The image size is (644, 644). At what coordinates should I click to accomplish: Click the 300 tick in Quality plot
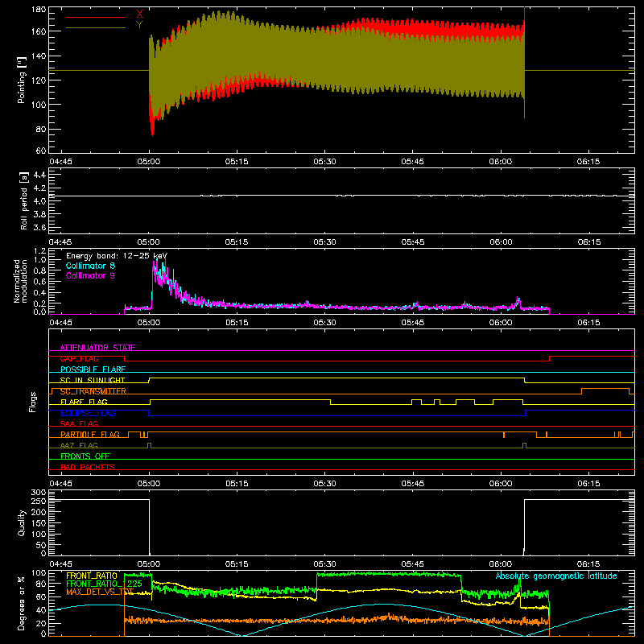[x=38, y=493]
